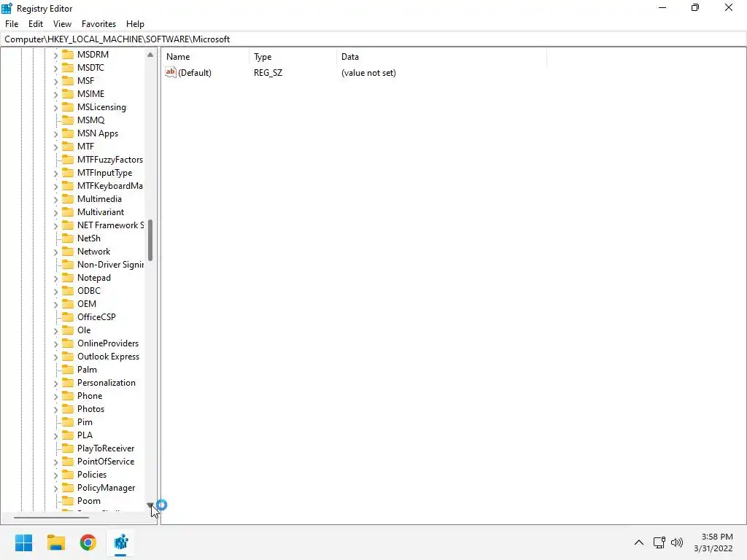The height and width of the screenshot is (560, 747).
Task: Click the tree scroll up arrow
Action: [150, 55]
